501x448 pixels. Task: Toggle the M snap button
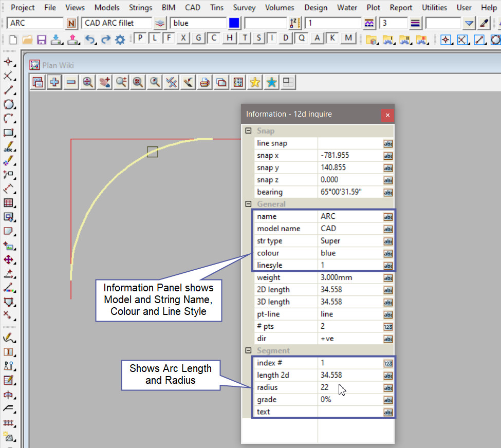349,38
